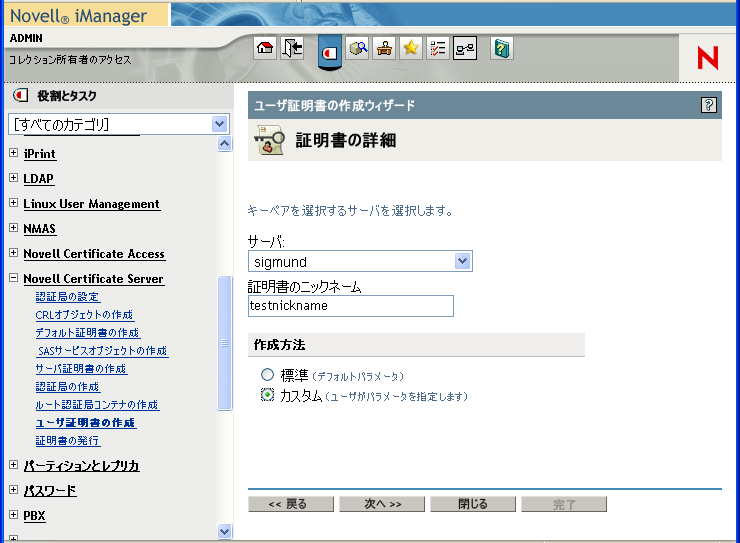Open the デフォルト証明書の作成 link
The height and width of the screenshot is (543, 740).
pyautogui.click(x=87, y=333)
